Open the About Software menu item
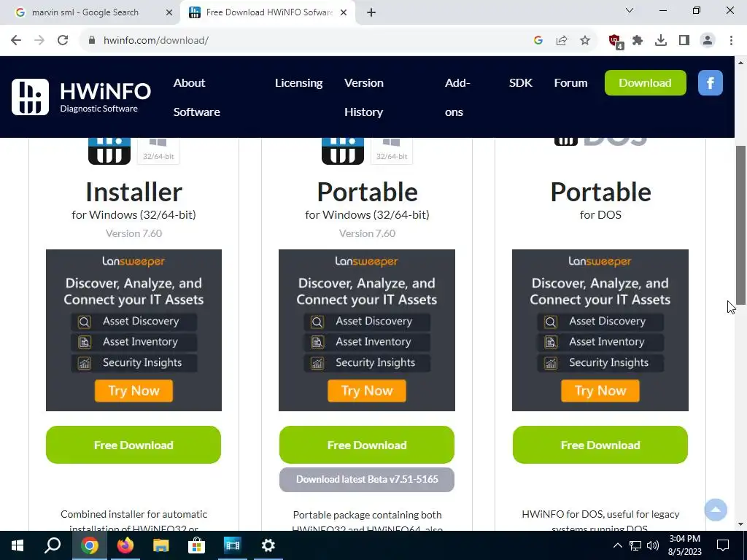The height and width of the screenshot is (560, 747). click(196, 97)
